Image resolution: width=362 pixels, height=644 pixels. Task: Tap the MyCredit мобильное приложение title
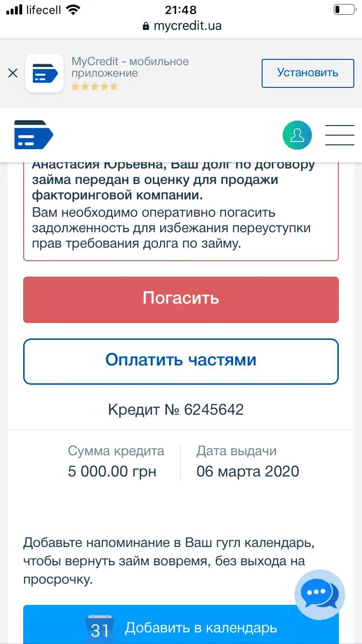pos(130,67)
